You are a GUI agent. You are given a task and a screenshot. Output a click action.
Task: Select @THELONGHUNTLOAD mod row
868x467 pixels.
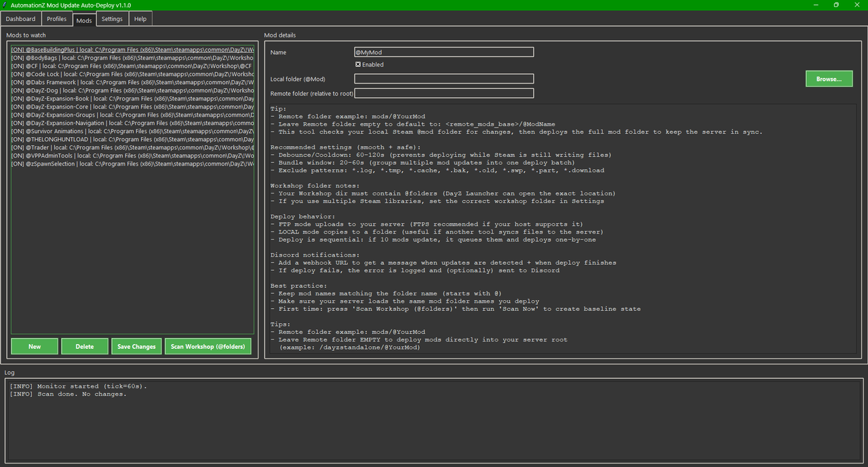(x=133, y=139)
